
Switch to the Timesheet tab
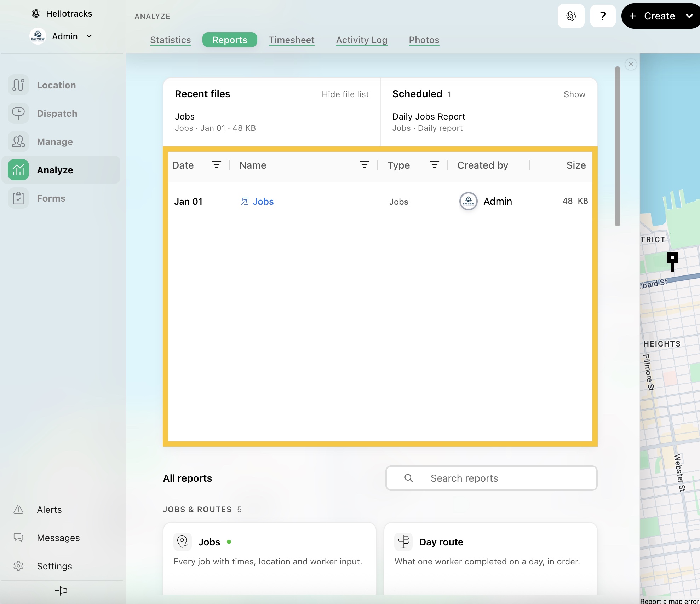point(292,40)
